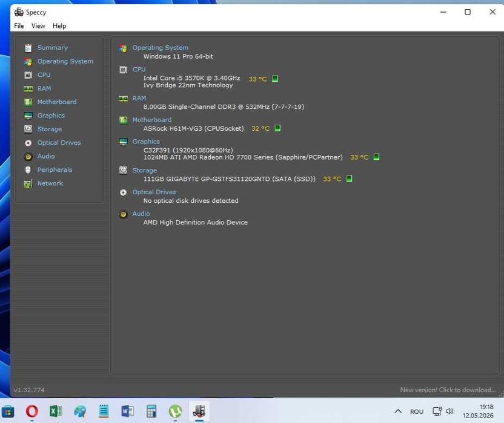Open Audio in the sidebar list
Image resolution: width=504 pixels, height=423 pixels.
click(46, 156)
